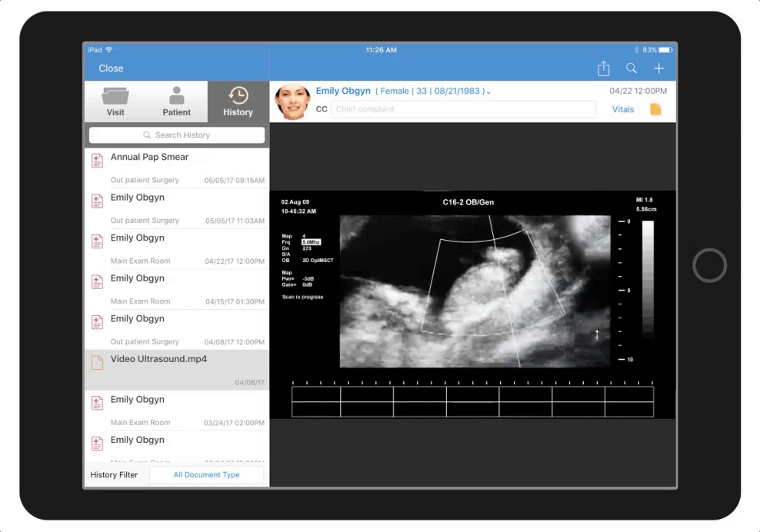Open the Main Exam Room visit from 04/15/17 01:30PM
Screen dimensions: 760x532
pyautogui.click(x=177, y=289)
